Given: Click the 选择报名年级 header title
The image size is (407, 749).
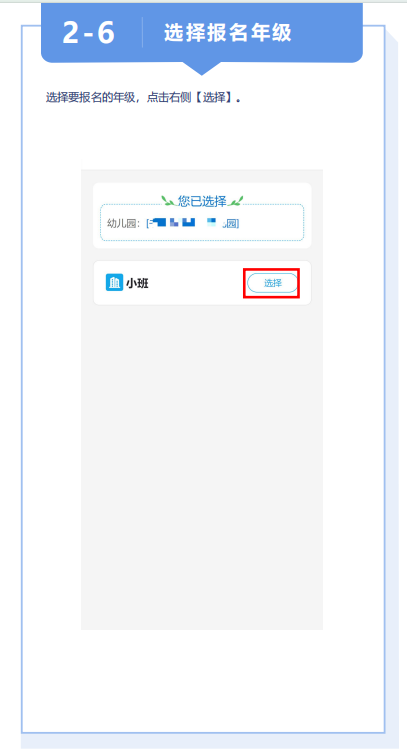Looking at the screenshot, I should pos(228,33).
